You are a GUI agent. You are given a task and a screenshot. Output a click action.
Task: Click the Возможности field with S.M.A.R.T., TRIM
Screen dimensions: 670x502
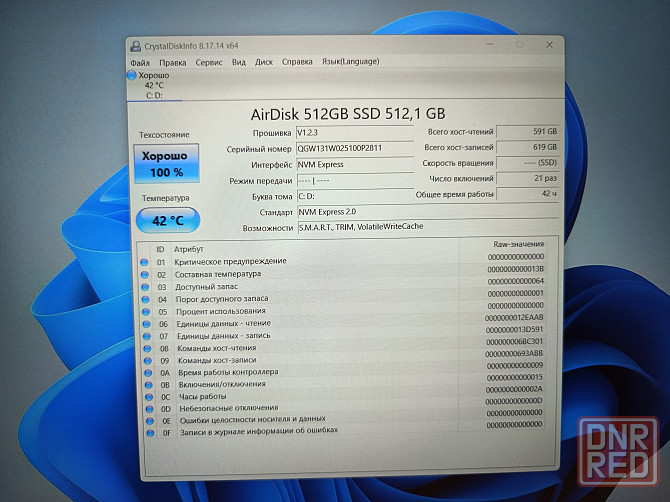(x=427, y=227)
